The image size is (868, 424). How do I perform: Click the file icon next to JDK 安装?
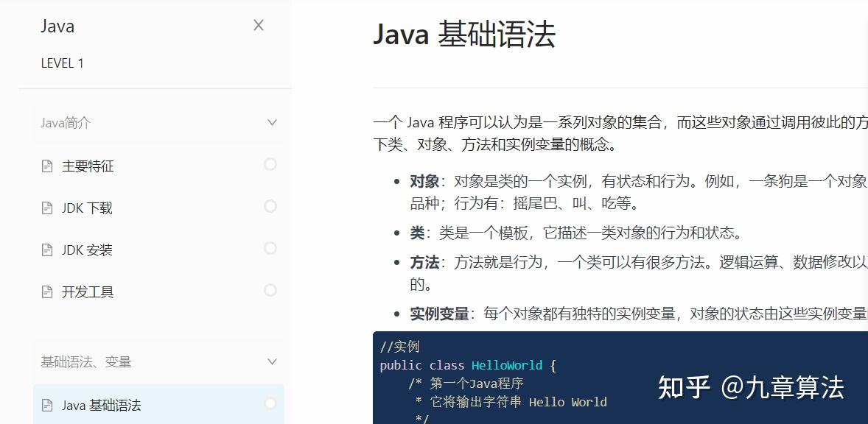click(x=46, y=250)
